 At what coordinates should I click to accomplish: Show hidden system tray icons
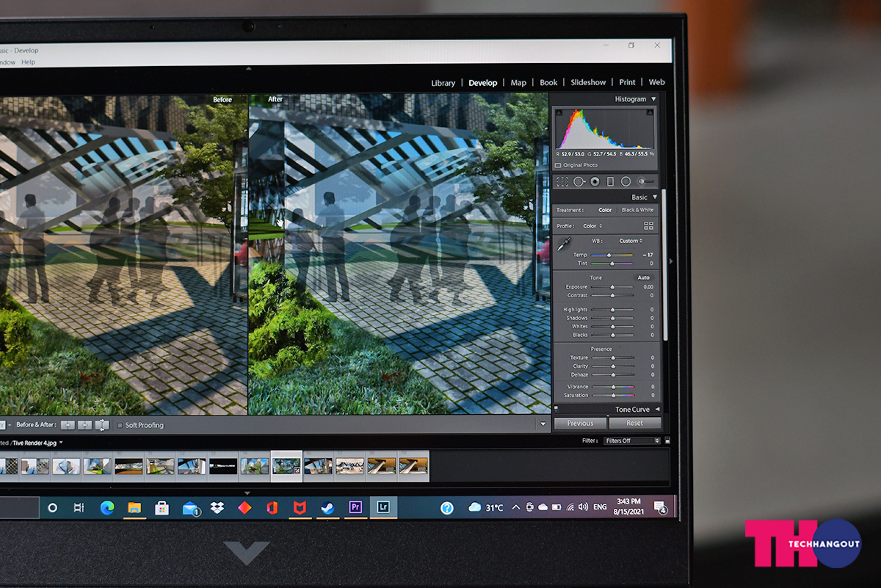coord(515,507)
